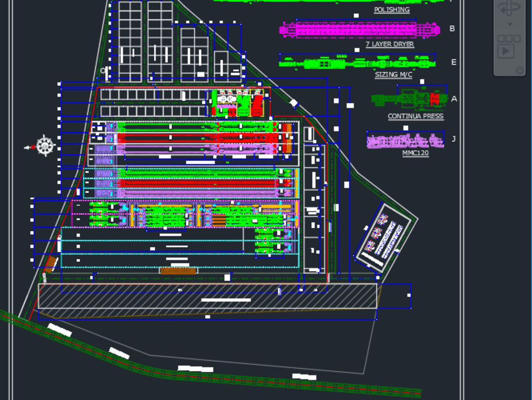Click the middle ShowMotion shot square
532x400 pixels.
(x=509, y=39)
